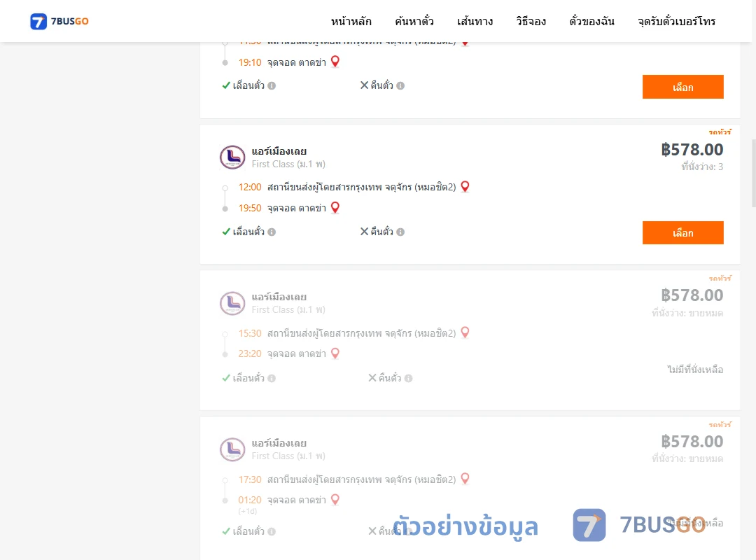Click เลือก button for the 19:10 arrival trip
Image resolution: width=756 pixels, height=560 pixels.
[x=682, y=87]
